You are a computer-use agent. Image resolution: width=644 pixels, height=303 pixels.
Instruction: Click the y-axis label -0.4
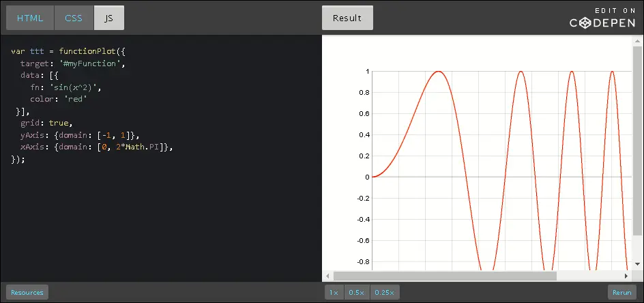[x=363, y=219]
